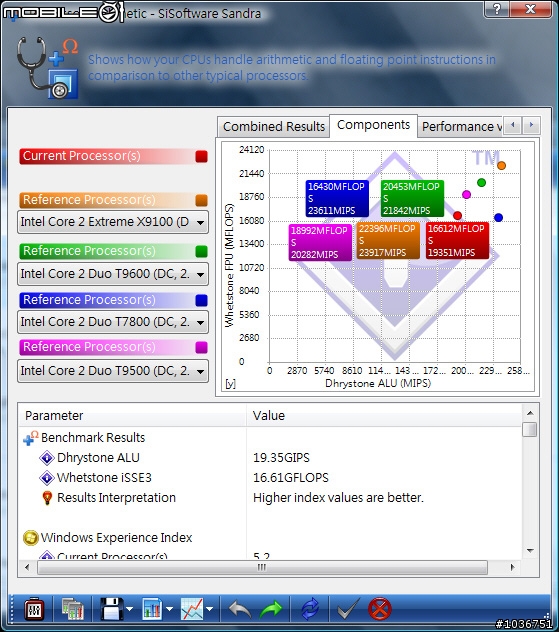Switch to the Combined Results tab
This screenshot has height=632, width=559.
[x=274, y=127]
